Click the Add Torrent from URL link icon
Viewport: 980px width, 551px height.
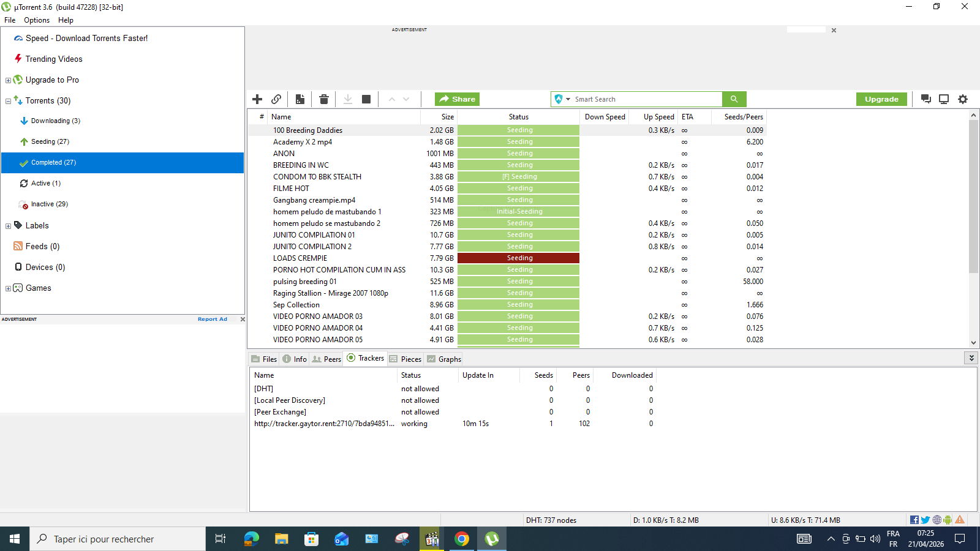tap(276, 99)
